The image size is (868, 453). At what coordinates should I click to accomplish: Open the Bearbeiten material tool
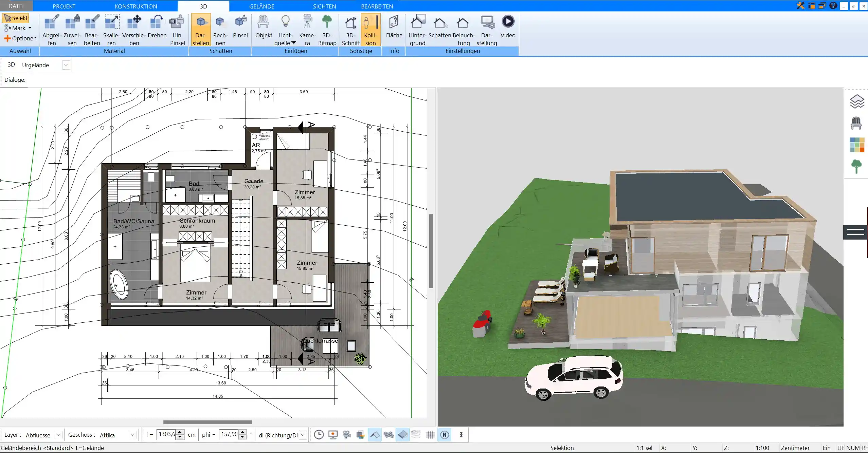pos(92,30)
